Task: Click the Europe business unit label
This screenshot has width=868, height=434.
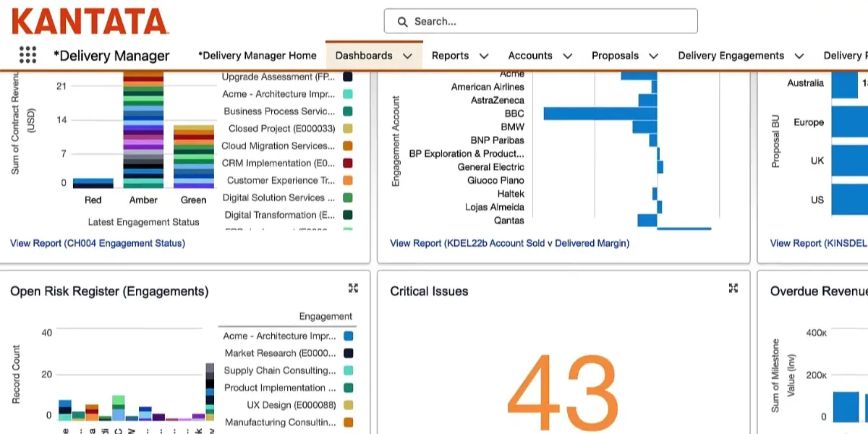Action: coord(809,122)
